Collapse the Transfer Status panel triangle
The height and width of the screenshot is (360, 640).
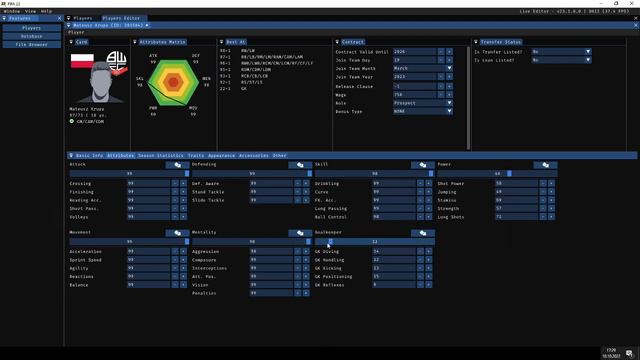[x=476, y=42]
